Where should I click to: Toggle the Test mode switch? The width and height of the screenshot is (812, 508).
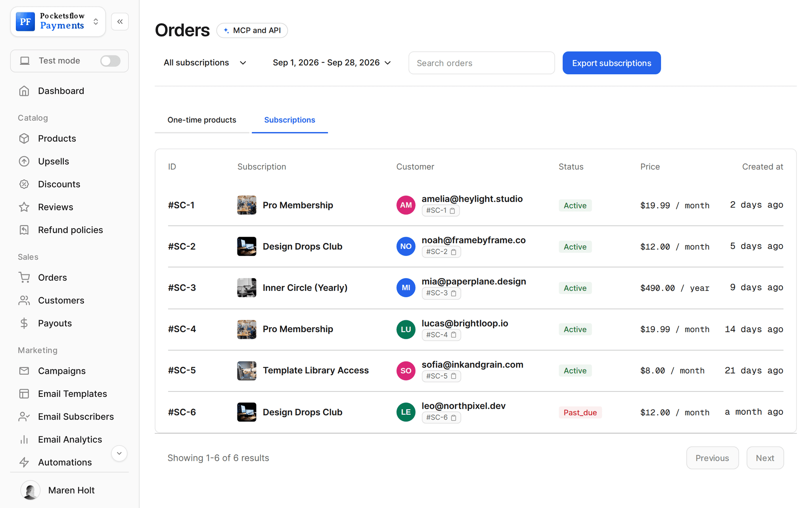pos(110,61)
